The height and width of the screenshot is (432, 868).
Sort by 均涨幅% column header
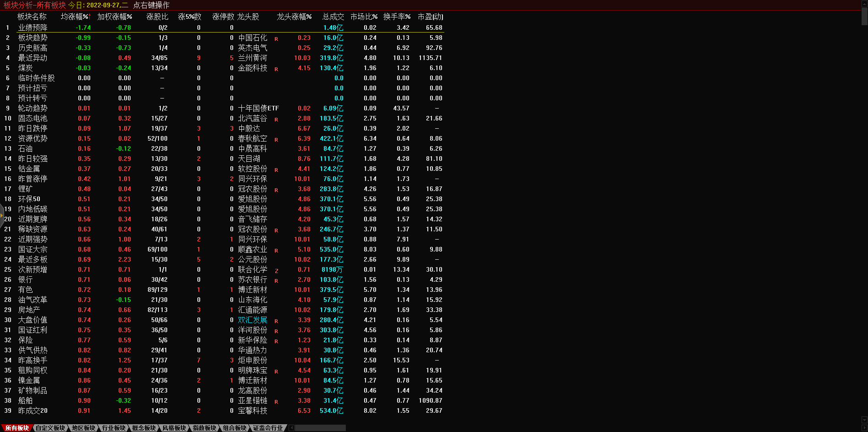coord(76,16)
